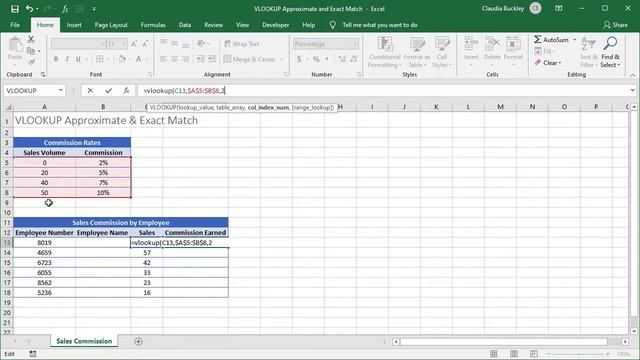The height and width of the screenshot is (360, 640).
Task: Open the font name dropdown
Action: (x=102, y=44)
